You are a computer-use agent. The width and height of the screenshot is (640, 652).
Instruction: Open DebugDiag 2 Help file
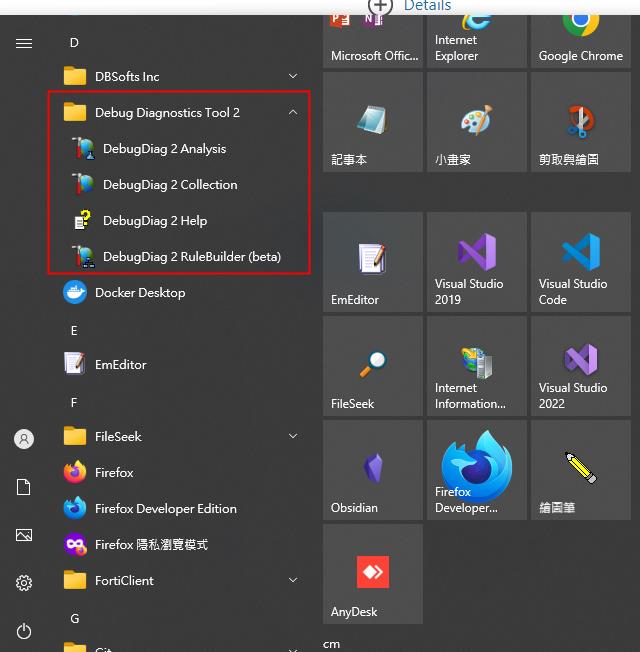click(x=179, y=220)
